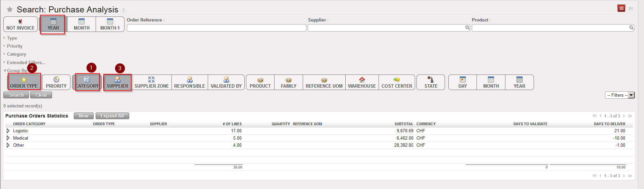Click the Expand All button
The width and height of the screenshot is (644, 189).
[x=112, y=116]
